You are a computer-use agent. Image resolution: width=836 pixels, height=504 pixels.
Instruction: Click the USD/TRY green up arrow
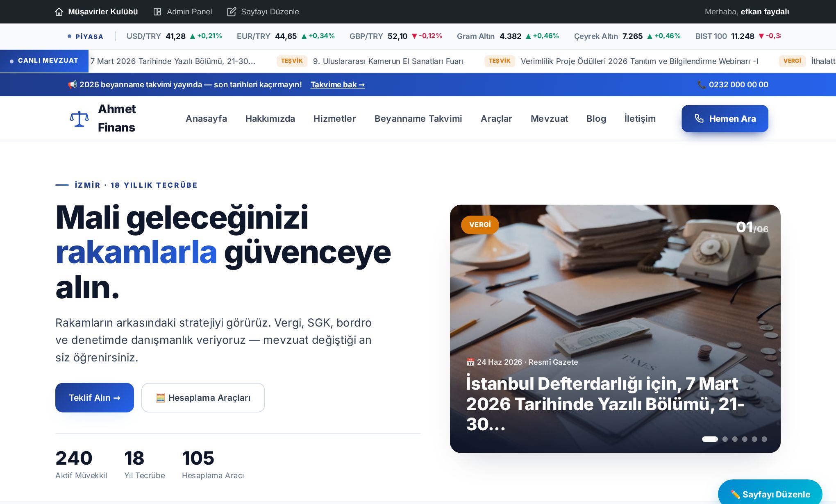point(193,36)
